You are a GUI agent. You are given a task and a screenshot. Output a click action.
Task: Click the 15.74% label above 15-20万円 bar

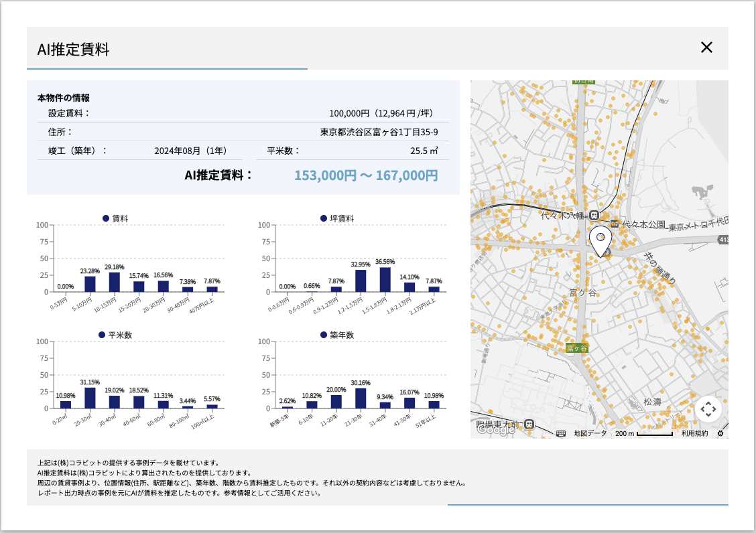(139, 276)
